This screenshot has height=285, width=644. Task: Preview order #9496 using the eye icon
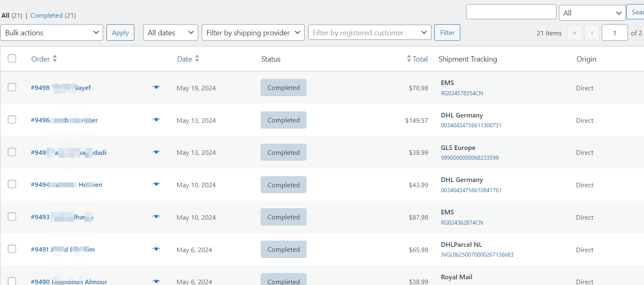(156, 120)
